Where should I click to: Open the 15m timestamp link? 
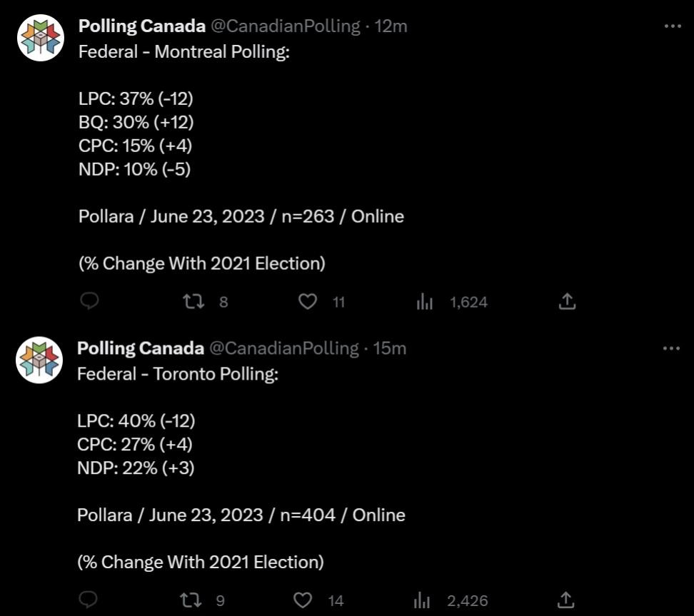click(x=390, y=348)
